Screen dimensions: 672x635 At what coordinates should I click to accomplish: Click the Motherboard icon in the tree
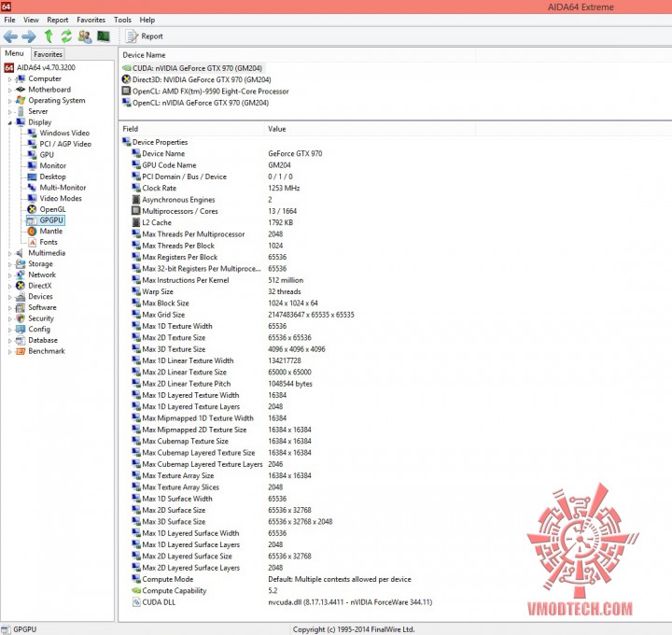(x=21, y=90)
